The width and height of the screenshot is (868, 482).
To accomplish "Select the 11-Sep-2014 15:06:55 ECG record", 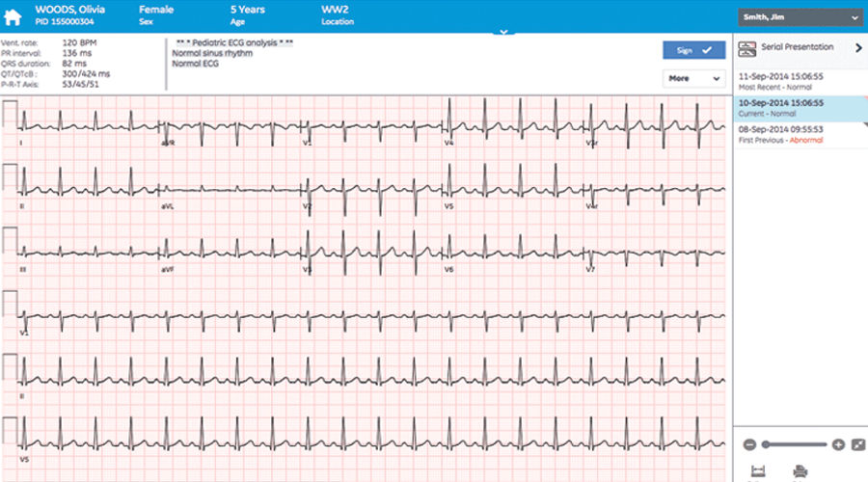I will pyautogui.click(x=800, y=81).
